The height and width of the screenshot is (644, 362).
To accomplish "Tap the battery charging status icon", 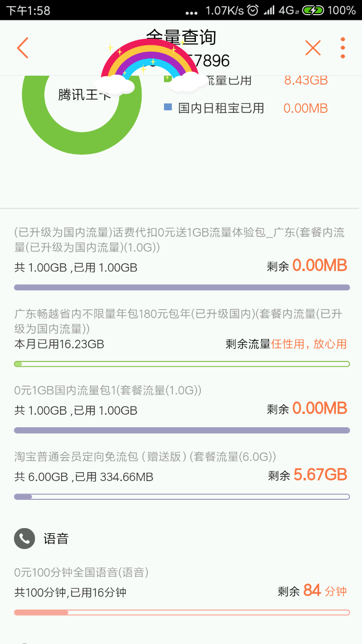I will 312,10.
